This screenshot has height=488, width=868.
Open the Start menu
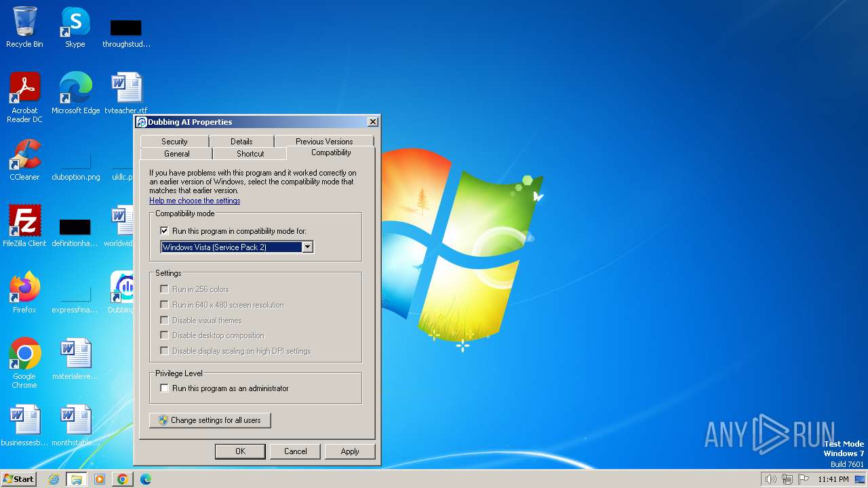(18, 479)
